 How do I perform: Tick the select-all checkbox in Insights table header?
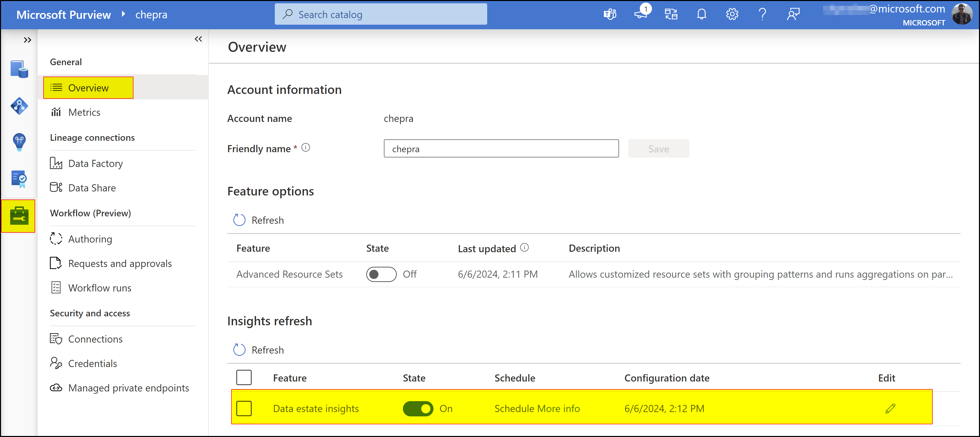(x=244, y=378)
